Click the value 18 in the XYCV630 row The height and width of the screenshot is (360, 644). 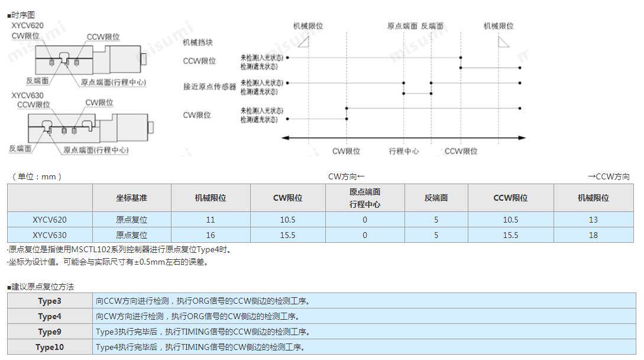click(593, 235)
